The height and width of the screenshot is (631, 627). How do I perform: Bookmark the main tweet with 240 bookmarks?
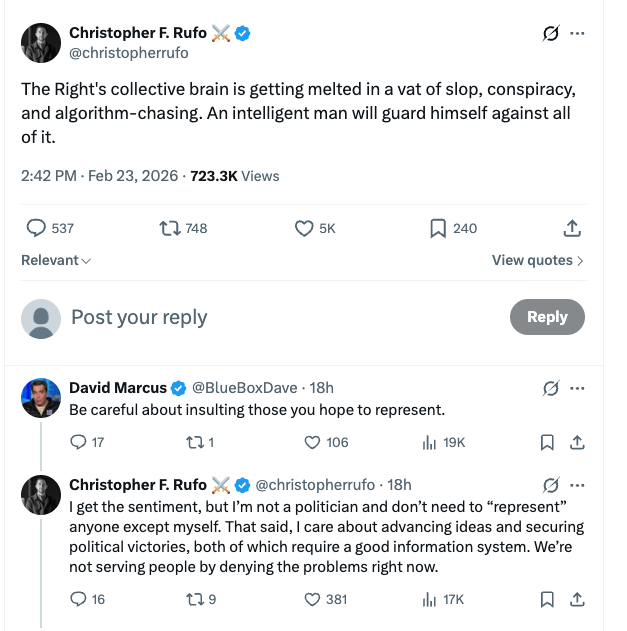[x=437, y=228]
